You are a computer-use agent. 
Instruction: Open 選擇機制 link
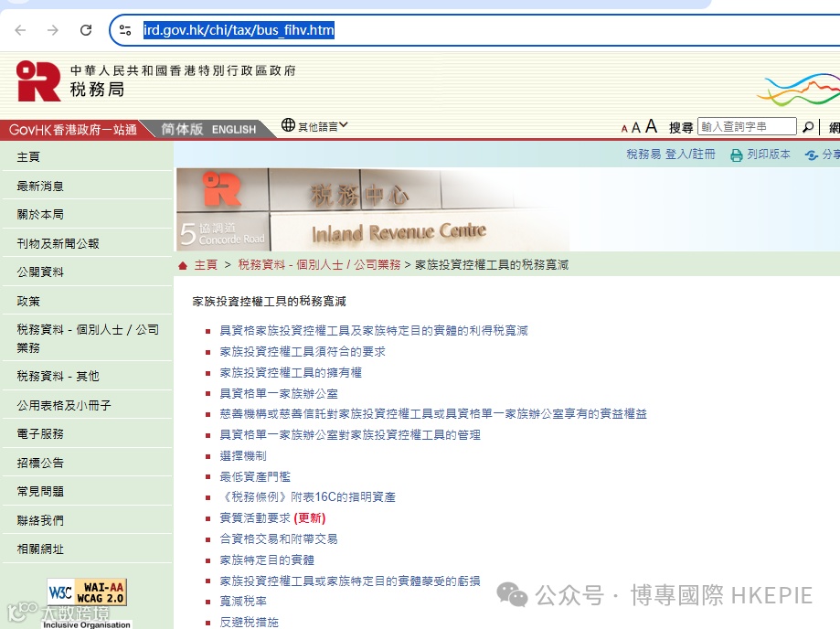coord(243,456)
